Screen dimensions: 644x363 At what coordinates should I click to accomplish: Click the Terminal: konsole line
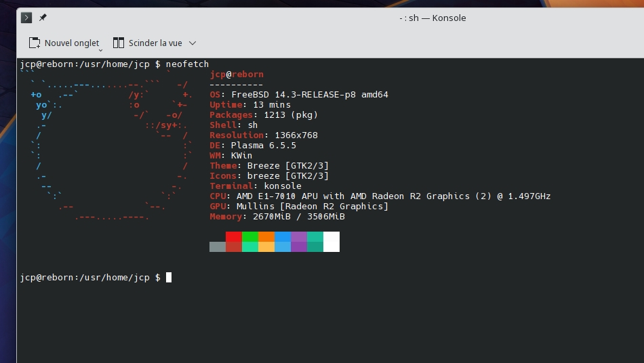(256, 186)
